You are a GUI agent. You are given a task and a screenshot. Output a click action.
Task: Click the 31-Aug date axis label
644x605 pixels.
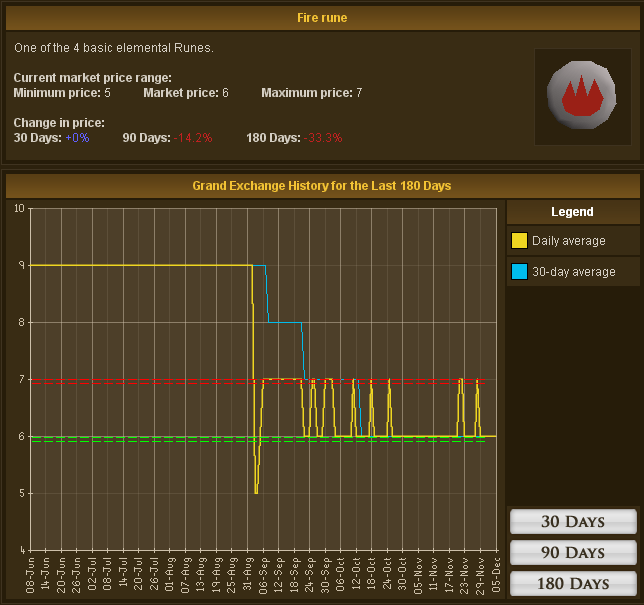pyautogui.click(x=247, y=574)
